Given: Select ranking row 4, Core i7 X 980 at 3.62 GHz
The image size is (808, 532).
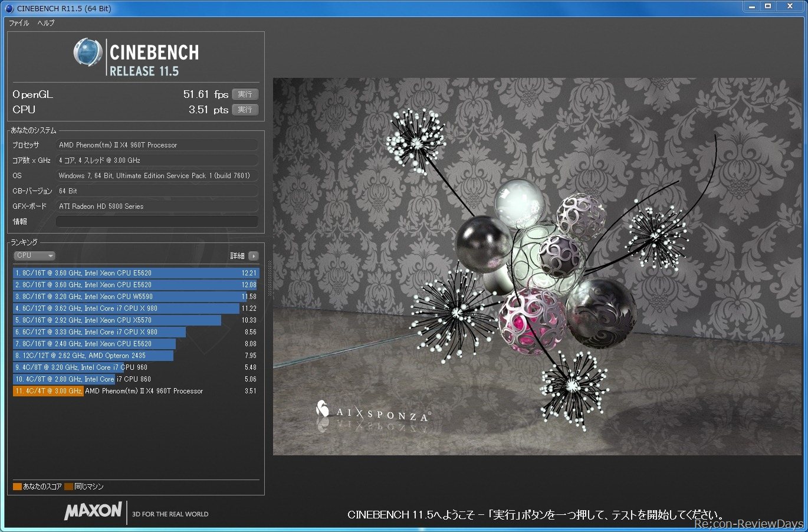Looking at the screenshot, I should click(135, 308).
